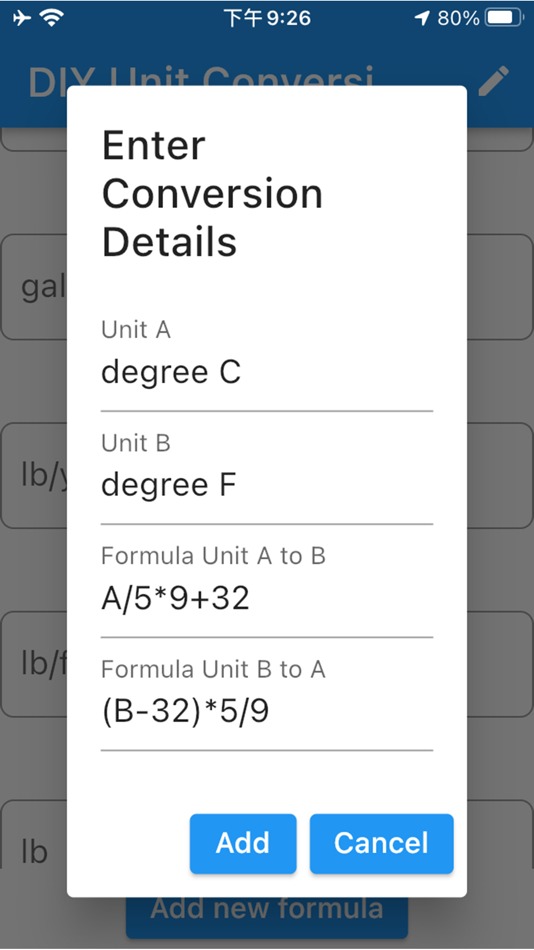534x950 pixels.
Task: Tap the battery icon in status bar
Action: tap(504, 18)
